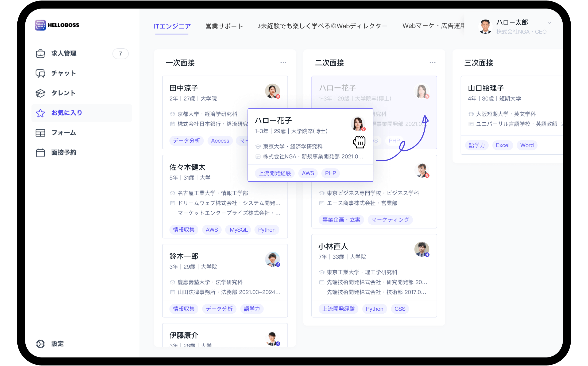588x366 pixels.
Task: Click the 上流開発経験 tag on 小林直人's card
Action: (x=338, y=309)
